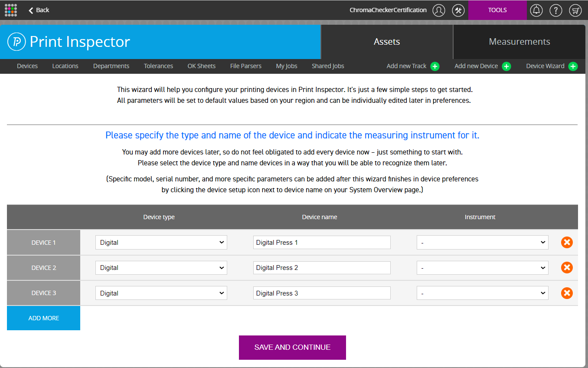Click the Digital Press 2 name field
Screen dimensions: 588x368
(321, 268)
